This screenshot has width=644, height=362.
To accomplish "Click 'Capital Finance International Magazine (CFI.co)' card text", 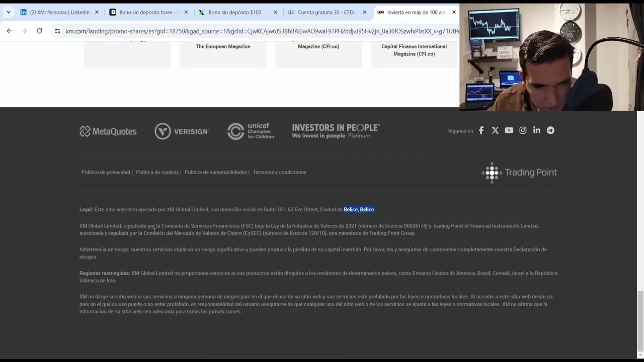I will tap(414, 50).
